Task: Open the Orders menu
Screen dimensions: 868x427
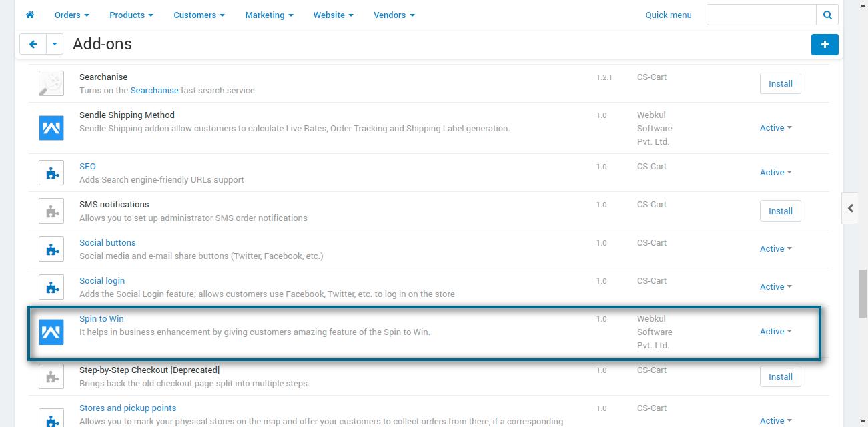Action: point(71,15)
